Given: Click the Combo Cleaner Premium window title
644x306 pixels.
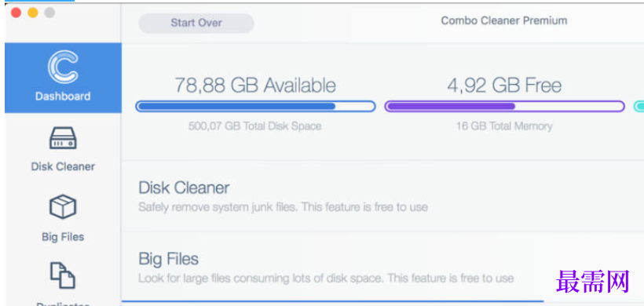Looking at the screenshot, I should (x=504, y=20).
